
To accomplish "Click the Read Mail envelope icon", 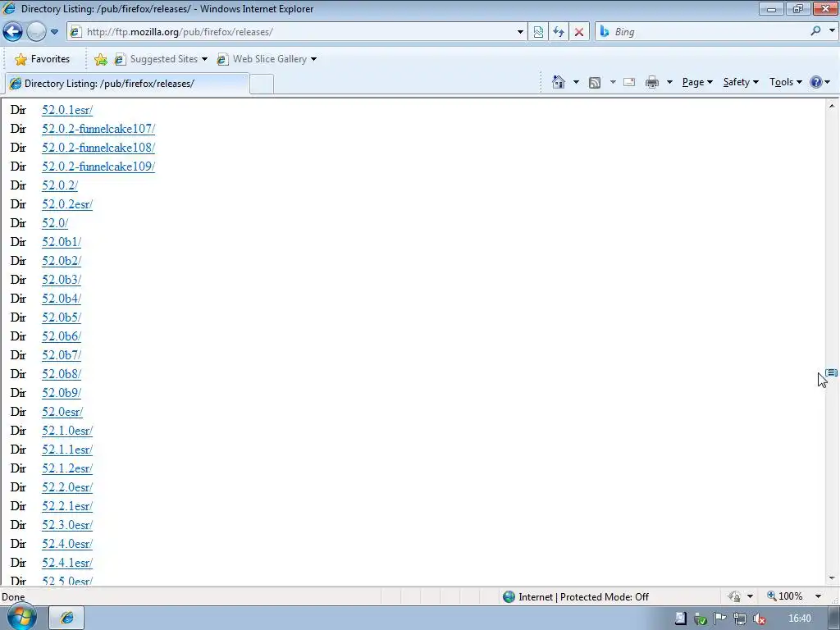I will click(x=629, y=82).
